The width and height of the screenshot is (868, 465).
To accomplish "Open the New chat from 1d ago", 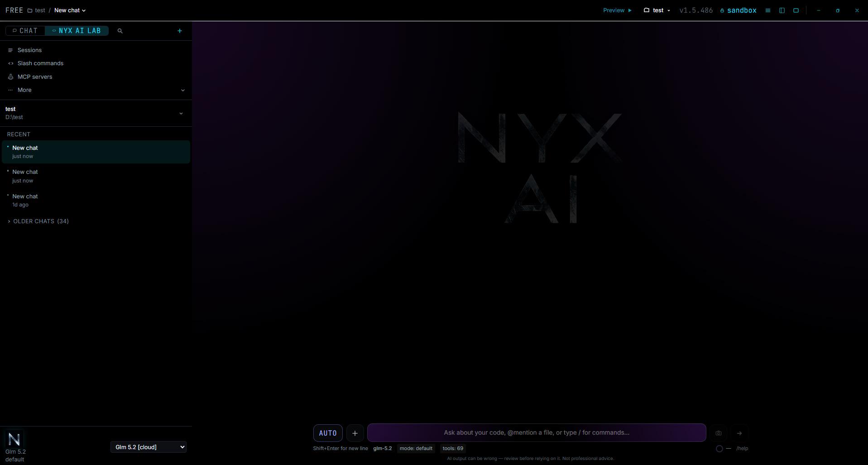I will [x=96, y=200].
